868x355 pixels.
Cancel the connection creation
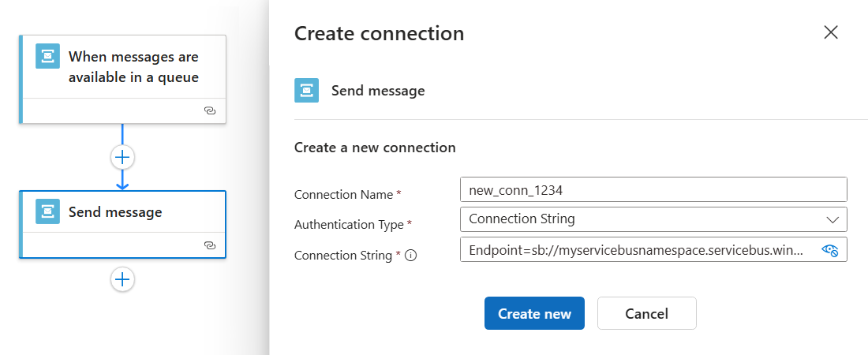(x=646, y=313)
